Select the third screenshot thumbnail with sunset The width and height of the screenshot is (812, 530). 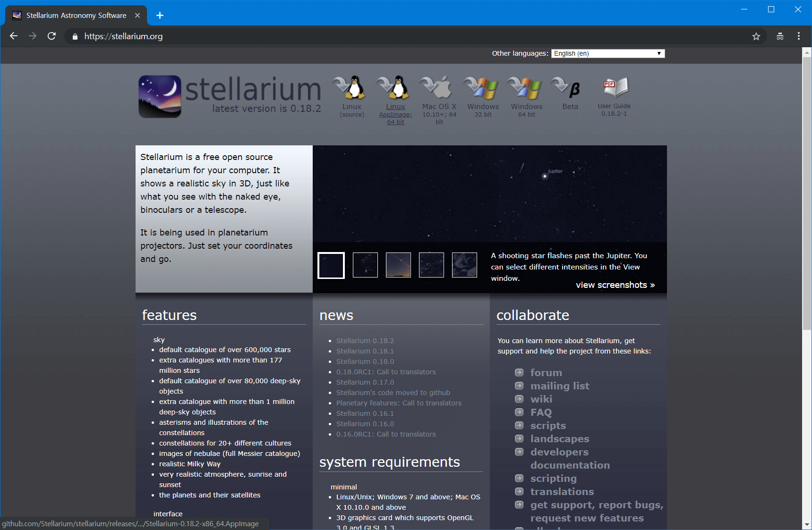398,265
